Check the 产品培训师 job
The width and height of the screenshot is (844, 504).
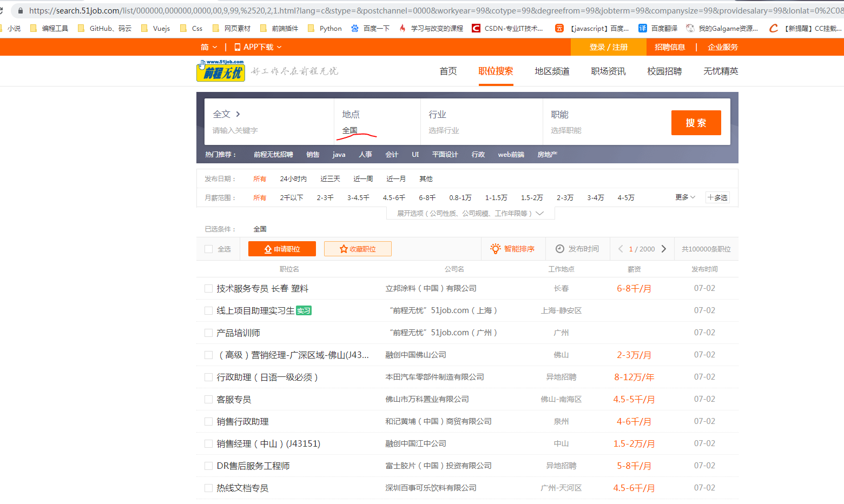[209, 333]
